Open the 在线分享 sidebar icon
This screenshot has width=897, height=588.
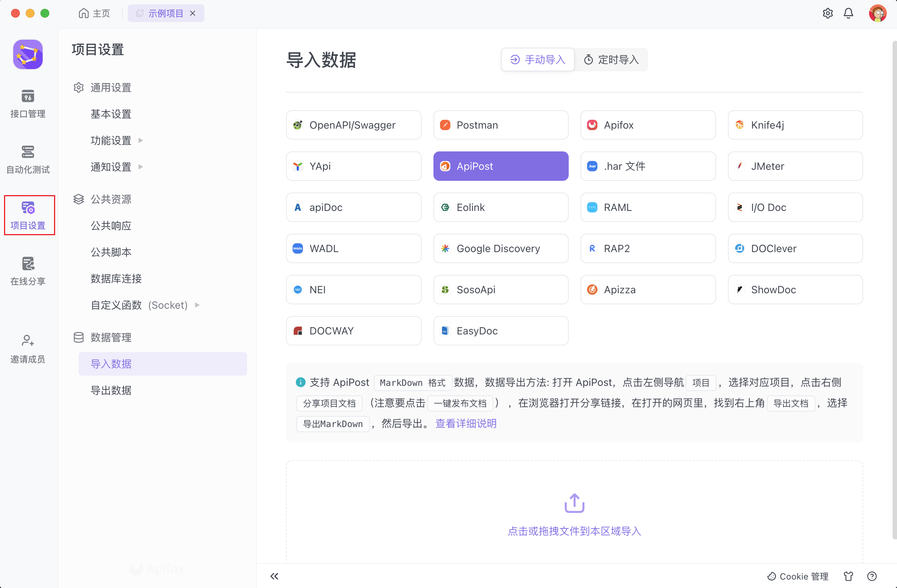pos(28,271)
